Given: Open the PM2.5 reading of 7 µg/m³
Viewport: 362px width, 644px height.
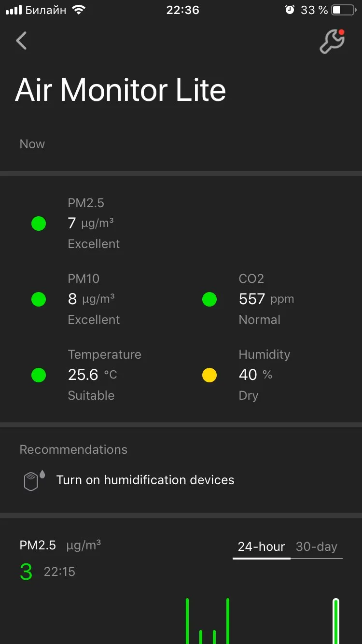Looking at the screenshot, I should click(91, 223).
